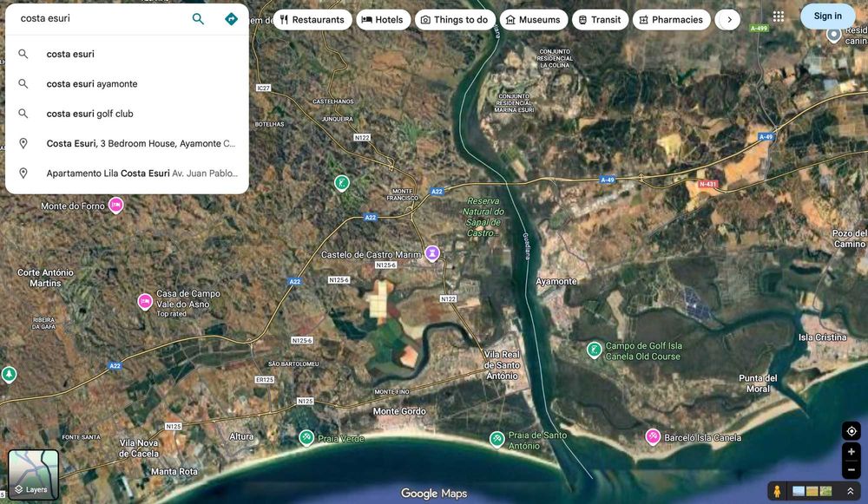Open the Google apps grid

(x=779, y=16)
